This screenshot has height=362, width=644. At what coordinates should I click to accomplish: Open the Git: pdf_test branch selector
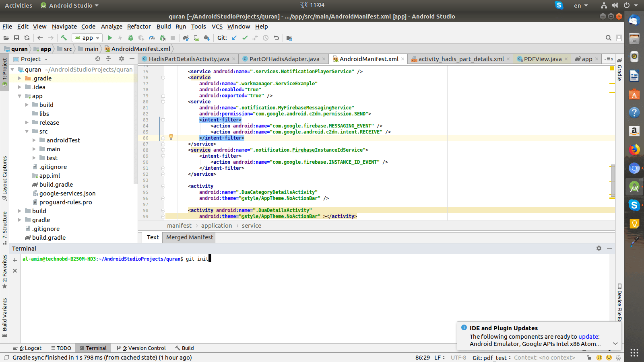click(491, 358)
